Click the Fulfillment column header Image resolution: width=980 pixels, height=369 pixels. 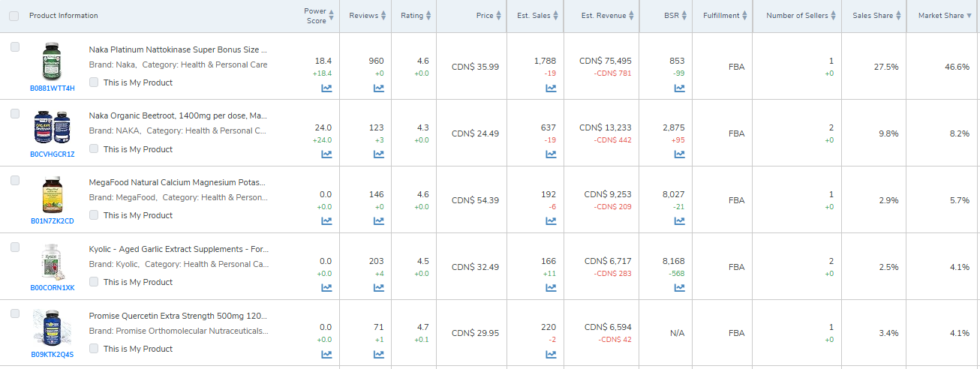pyautogui.click(x=721, y=16)
